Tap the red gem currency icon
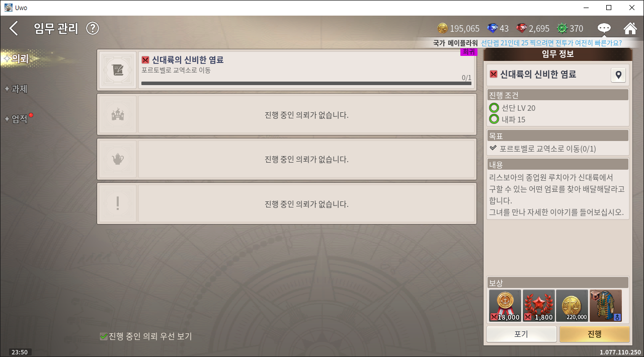The height and width of the screenshot is (357, 644). [x=522, y=28]
